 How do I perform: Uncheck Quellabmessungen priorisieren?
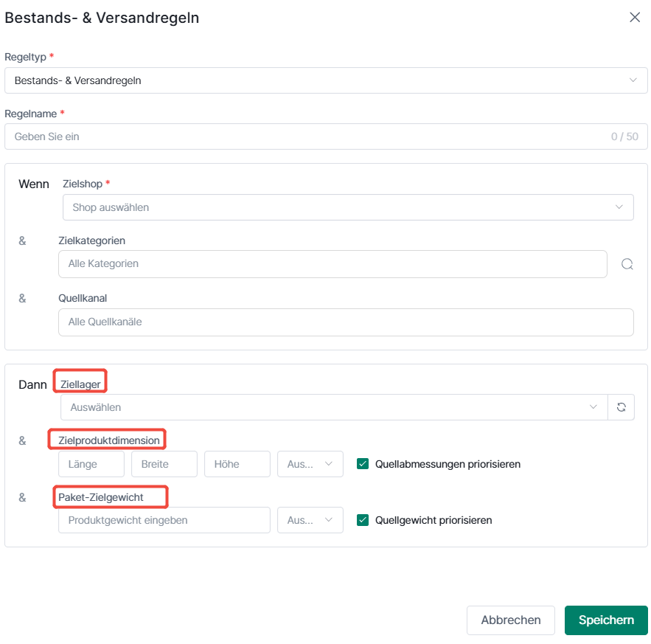click(363, 464)
